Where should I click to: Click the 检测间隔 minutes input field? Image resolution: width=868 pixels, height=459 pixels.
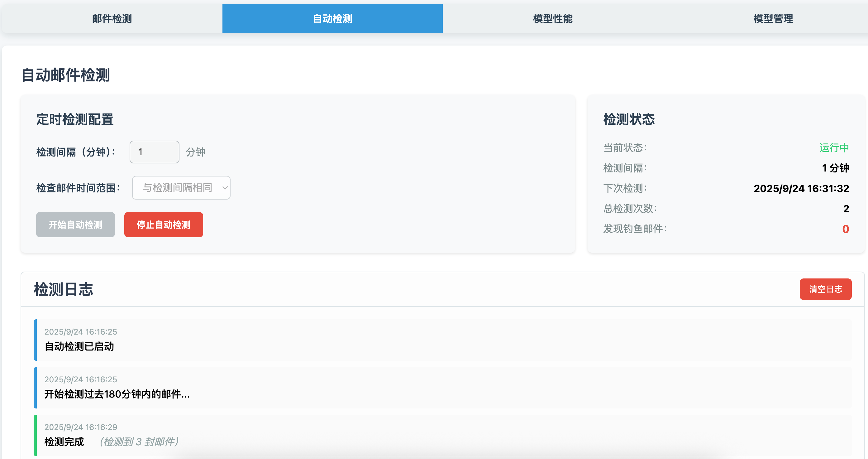[154, 152]
